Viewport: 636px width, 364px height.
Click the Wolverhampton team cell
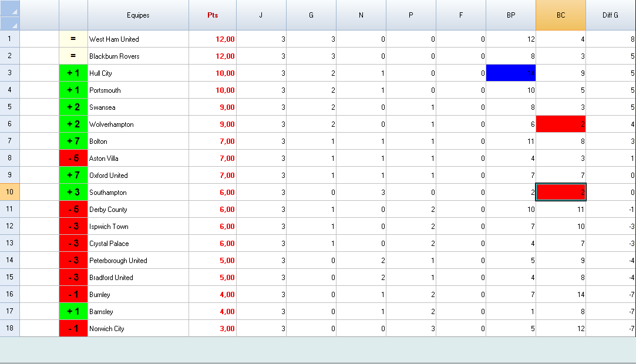[x=138, y=124]
